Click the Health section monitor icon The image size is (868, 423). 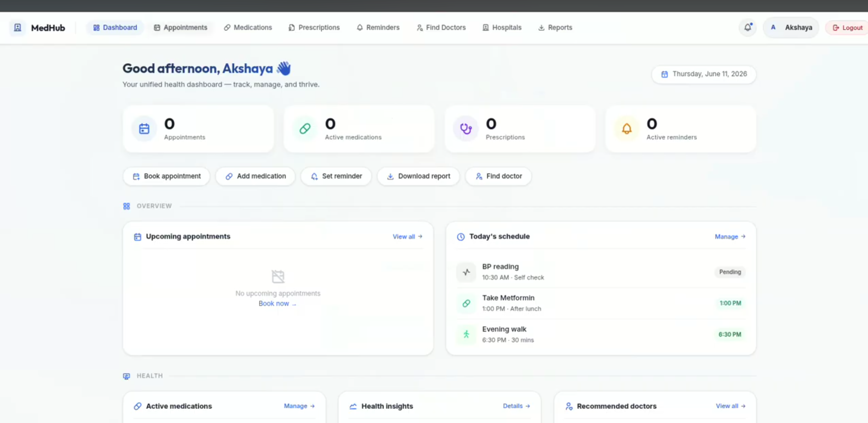(x=126, y=376)
